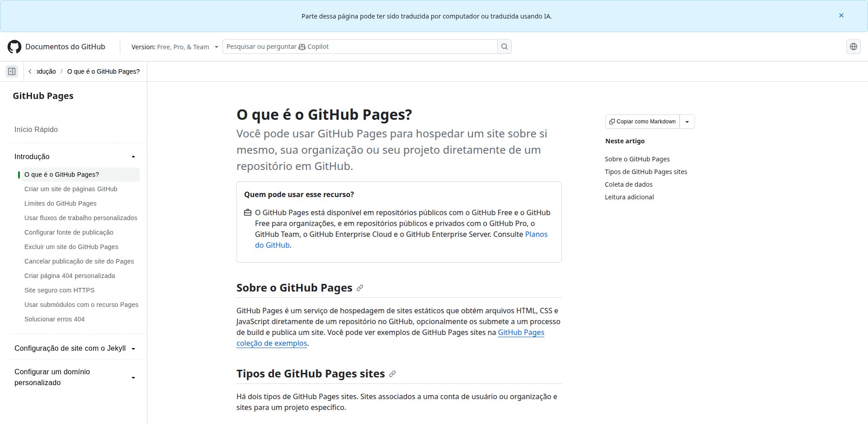Image resolution: width=868 pixels, height=424 pixels.
Task: Focus the Pesquisar ou perguntar Copilot search field
Action: [x=360, y=47]
